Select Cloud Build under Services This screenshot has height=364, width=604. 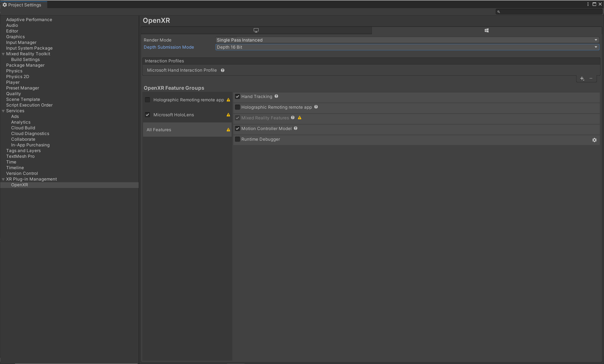(23, 128)
